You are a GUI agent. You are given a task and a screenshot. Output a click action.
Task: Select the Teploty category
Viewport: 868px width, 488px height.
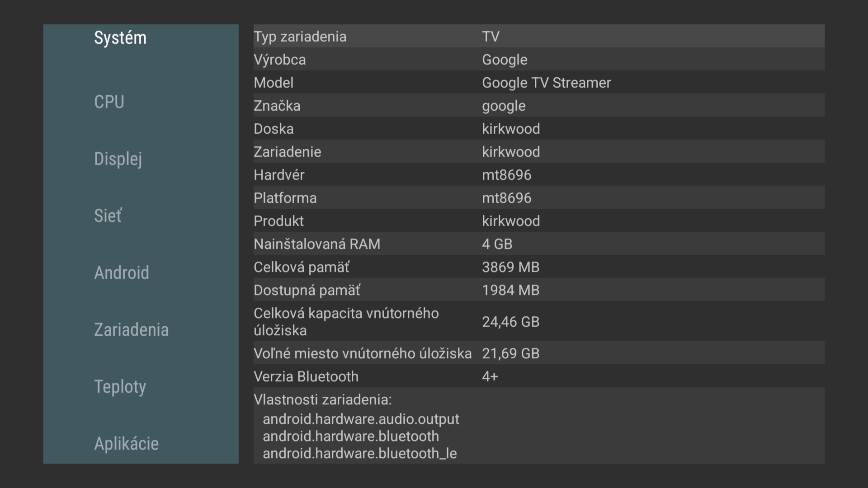(x=120, y=387)
